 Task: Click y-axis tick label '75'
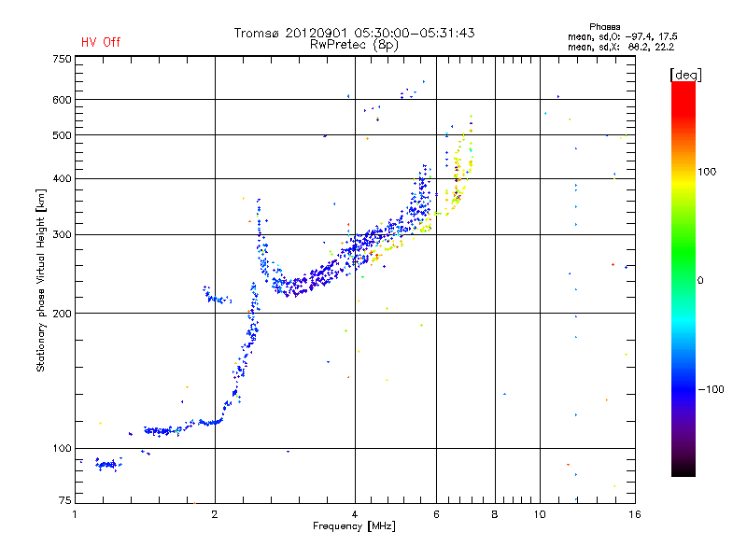[65, 500]
